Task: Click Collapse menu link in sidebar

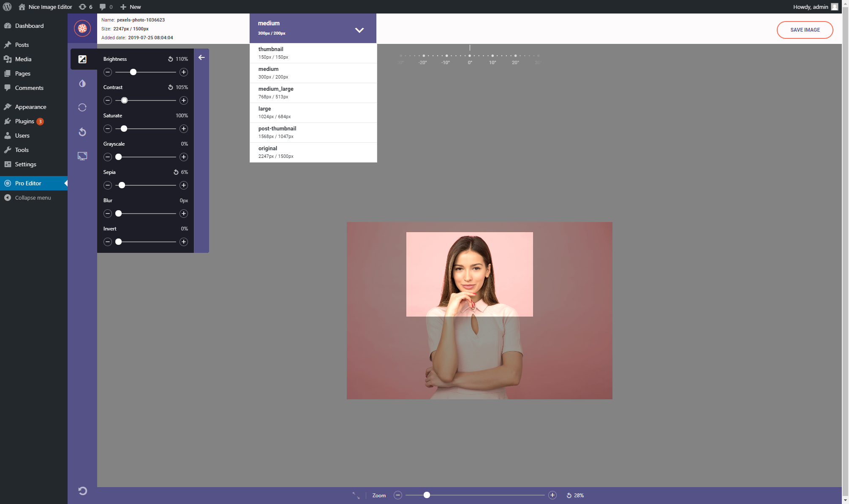Action: point(33,198)
